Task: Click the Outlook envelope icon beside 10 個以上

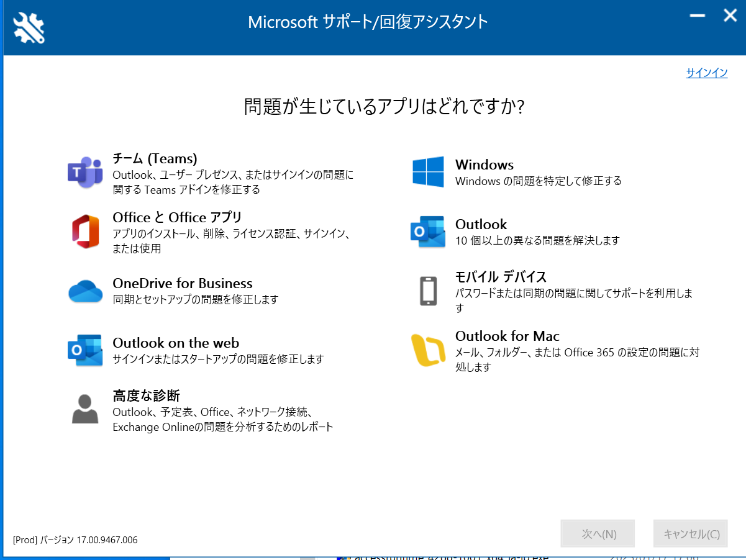Action: click(x=428, y=232)
